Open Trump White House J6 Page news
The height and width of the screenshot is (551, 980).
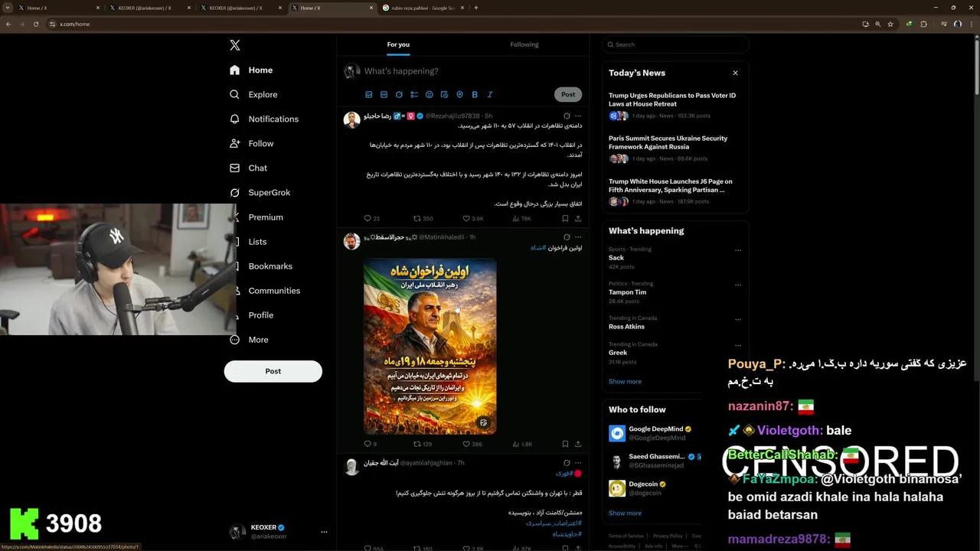674,191
